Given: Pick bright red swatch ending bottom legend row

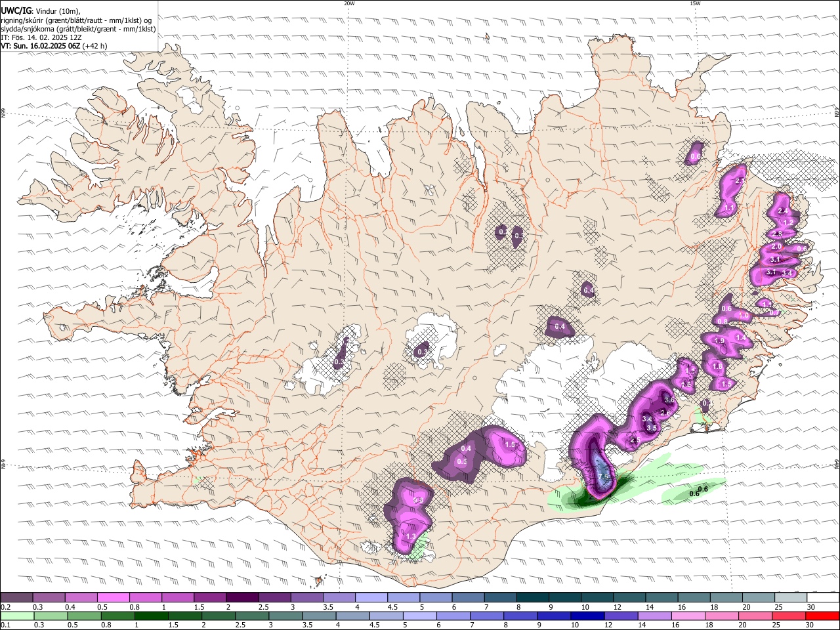Looking at the screenshot, I should pos(822,616).
